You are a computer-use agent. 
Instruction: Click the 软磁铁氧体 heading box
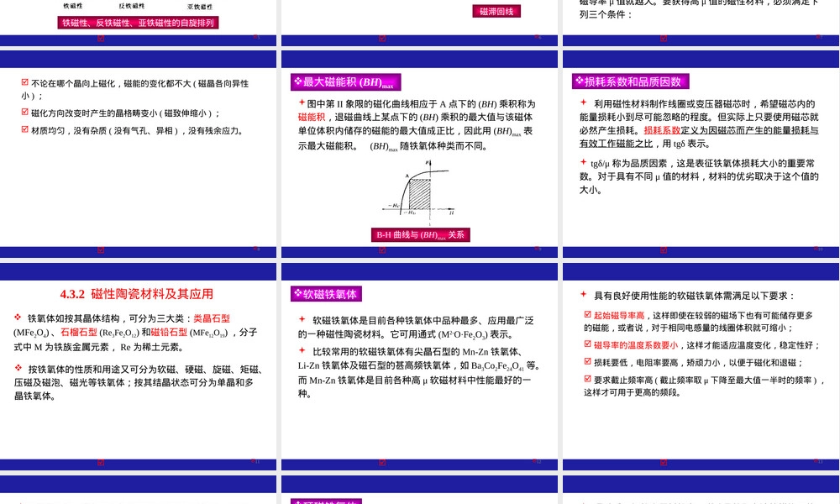coord(326,293)
